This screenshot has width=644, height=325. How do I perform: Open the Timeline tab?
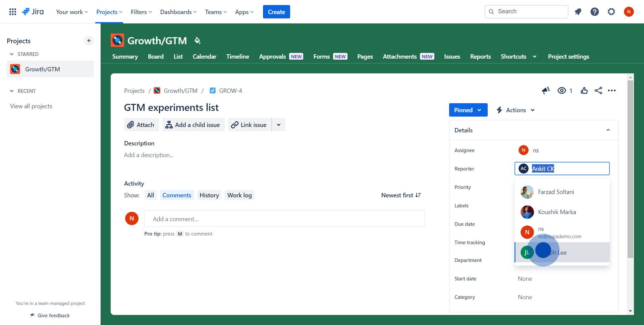(237, 57)
